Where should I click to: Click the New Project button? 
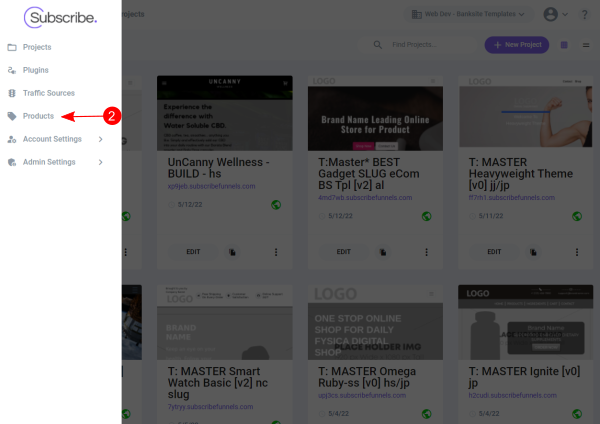tap(516, 45)
